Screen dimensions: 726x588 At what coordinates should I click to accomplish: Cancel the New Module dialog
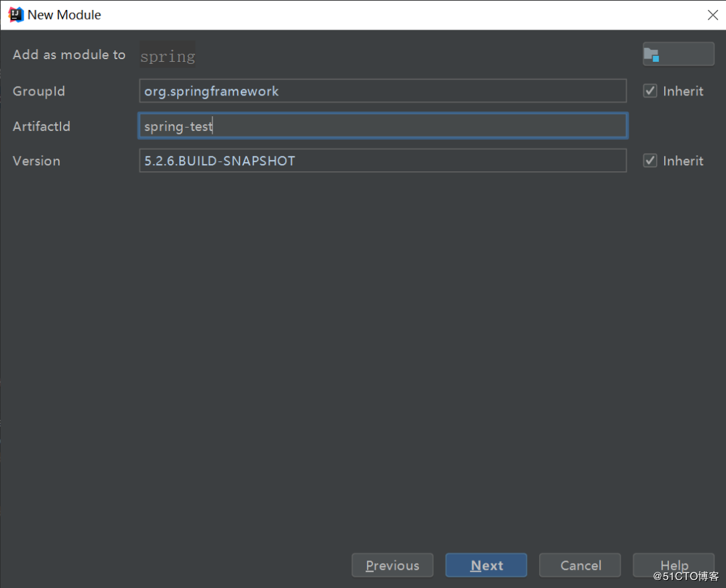580,565
